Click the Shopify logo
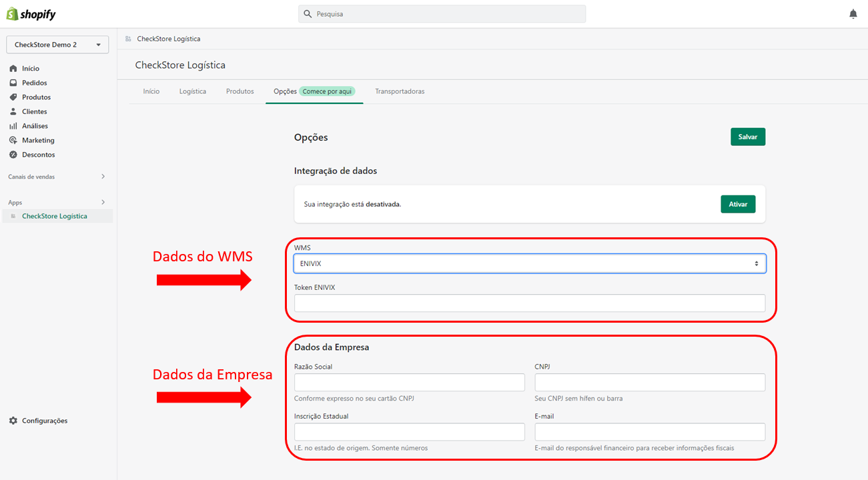The height and width of the screenshot is (480, 868). point(31,14)
